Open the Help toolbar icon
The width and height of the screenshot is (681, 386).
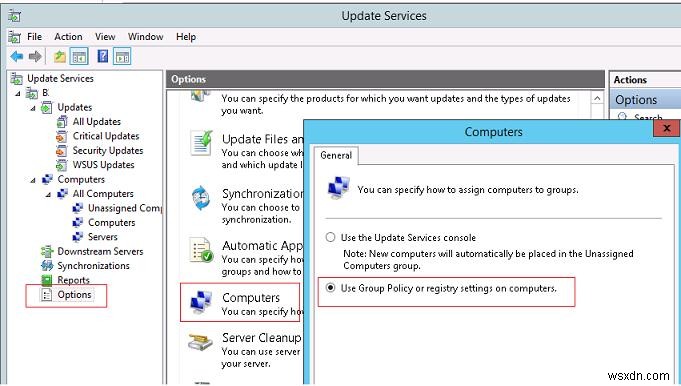point(102,56)
